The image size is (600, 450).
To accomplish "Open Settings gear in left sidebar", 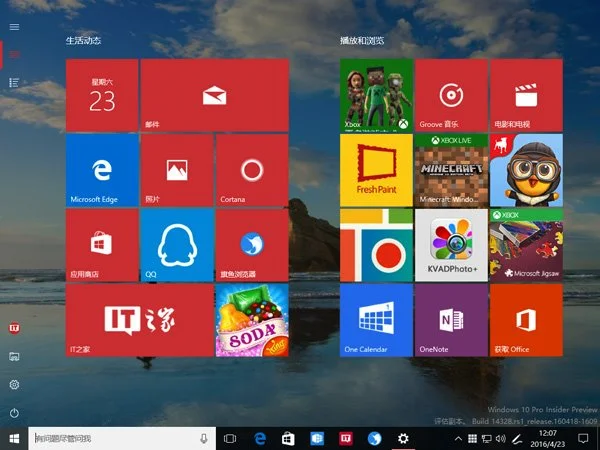I will coord(14,385).
